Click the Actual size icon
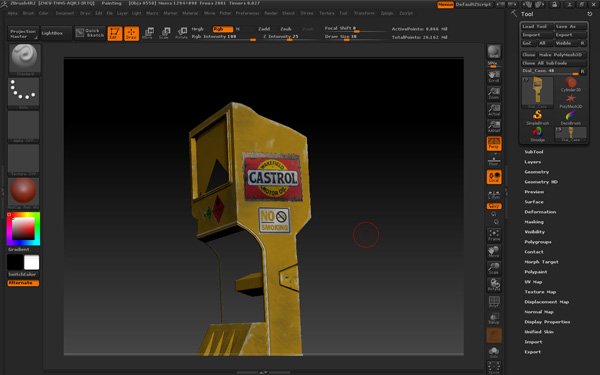Screen dimensions: 600x375 (494, 110)
